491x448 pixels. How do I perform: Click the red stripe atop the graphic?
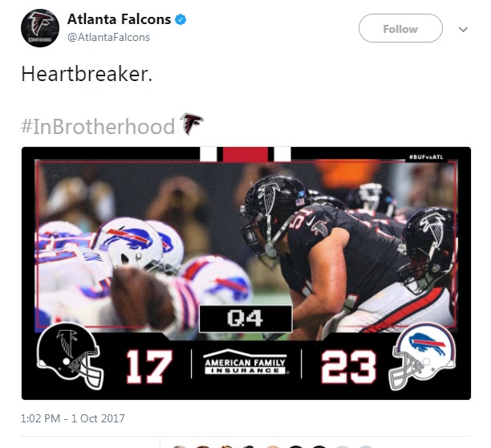[245, 154]
